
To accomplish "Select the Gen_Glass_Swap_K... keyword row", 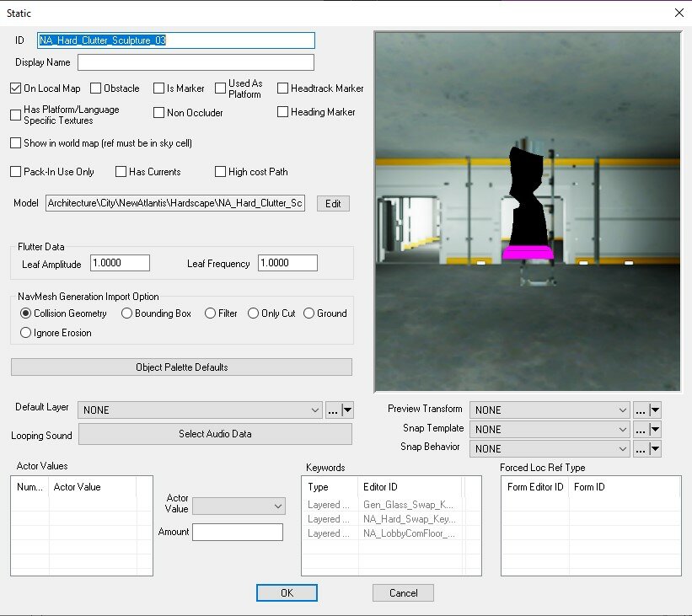I will 391,505.
